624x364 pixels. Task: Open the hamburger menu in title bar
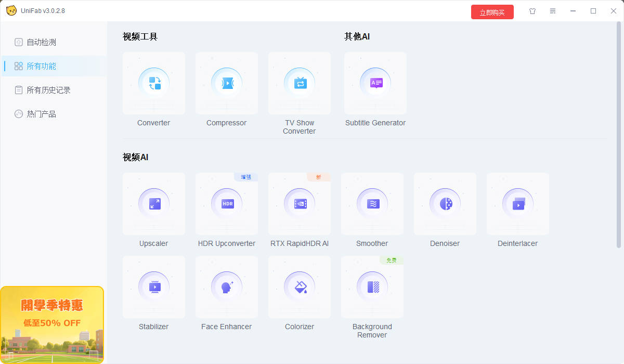pos(553,11)
